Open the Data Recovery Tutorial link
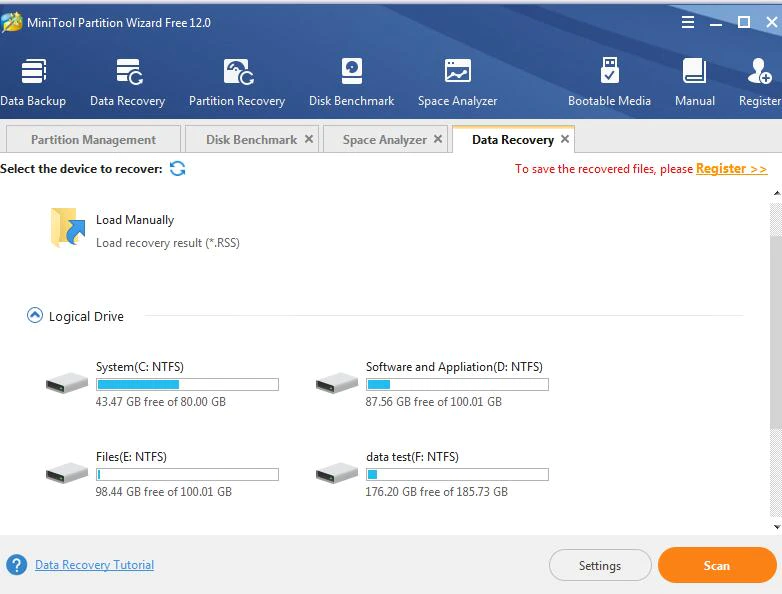Screen dimensions: 782x594 pyautogui.click(x=94, y=565)
